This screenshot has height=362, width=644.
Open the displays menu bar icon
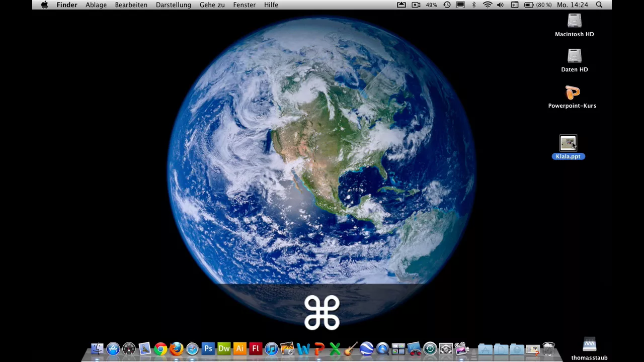(460, 5)
